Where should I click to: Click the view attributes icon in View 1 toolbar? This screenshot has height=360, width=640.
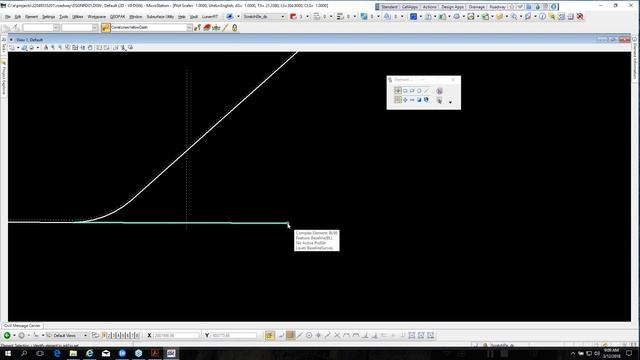pos(12,48)
